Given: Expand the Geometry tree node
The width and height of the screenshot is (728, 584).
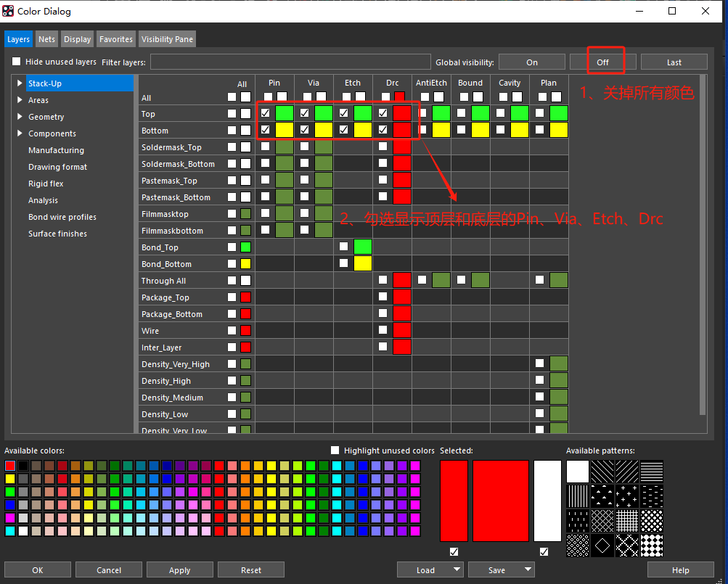Looking at the screenshot, I should [20, 117].
